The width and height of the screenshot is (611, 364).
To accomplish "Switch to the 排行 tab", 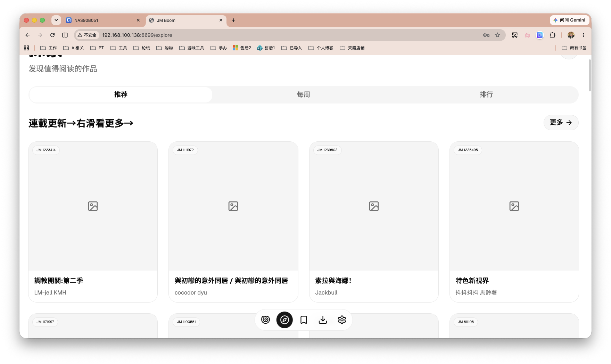I will (486, 94).
